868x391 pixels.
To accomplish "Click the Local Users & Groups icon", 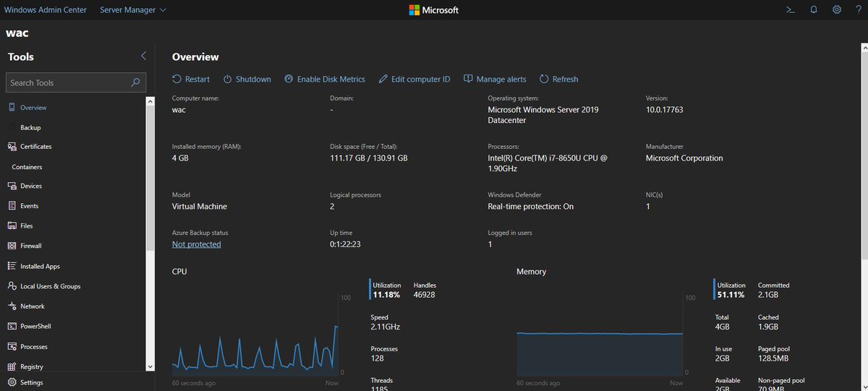I will click(12, 286).
